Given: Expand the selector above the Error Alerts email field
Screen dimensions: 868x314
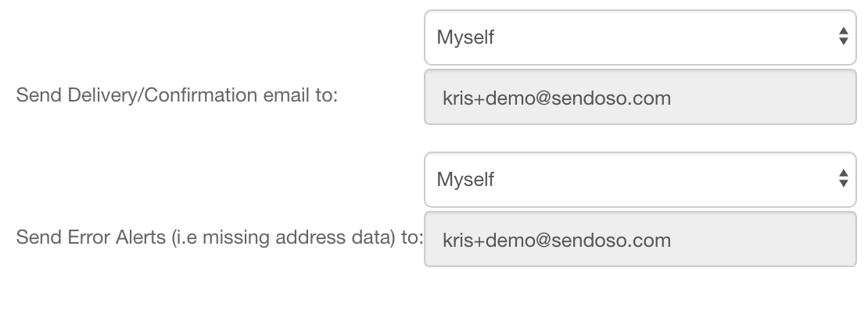Looking at the screenshot, I should tap(640, 179).
